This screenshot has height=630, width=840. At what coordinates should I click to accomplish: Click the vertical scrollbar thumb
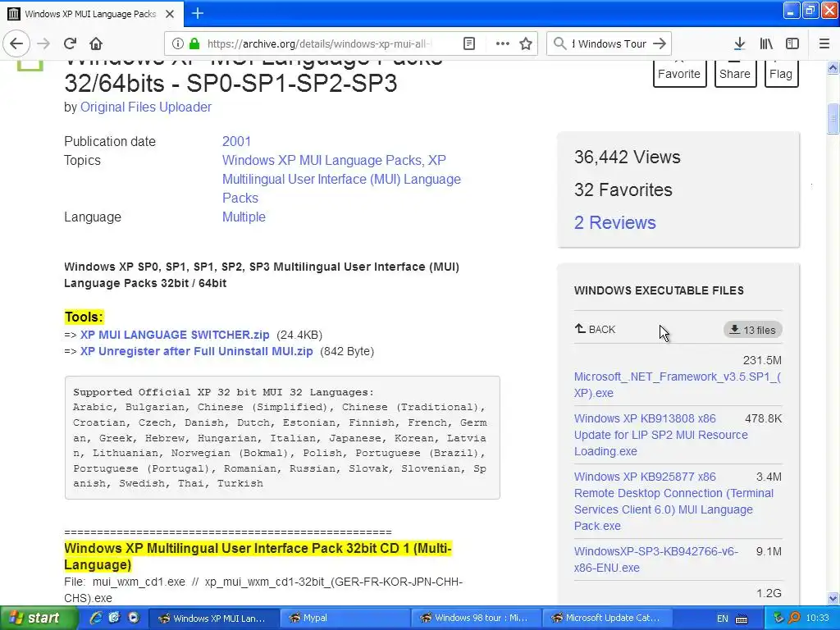[833, 117]
